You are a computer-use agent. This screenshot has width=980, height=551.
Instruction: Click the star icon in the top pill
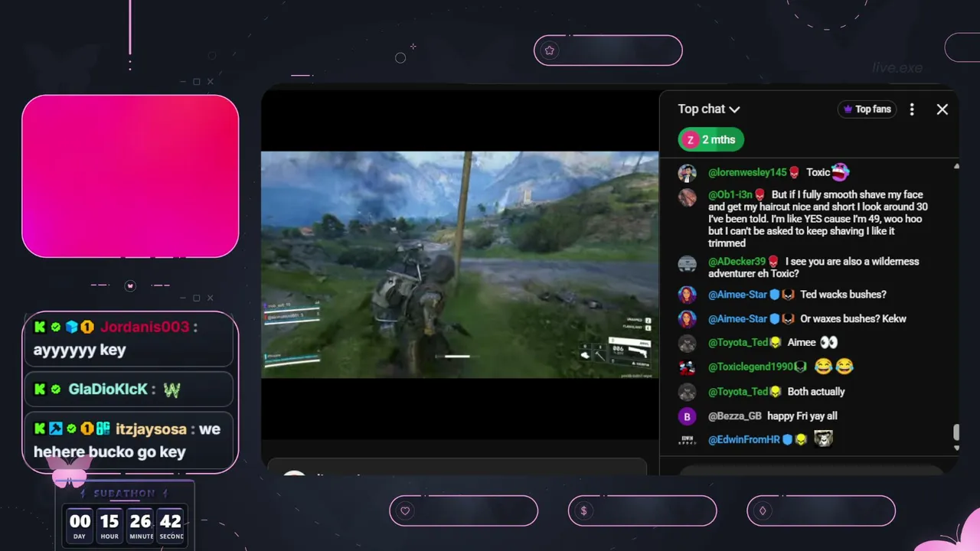tap(549, 51)
